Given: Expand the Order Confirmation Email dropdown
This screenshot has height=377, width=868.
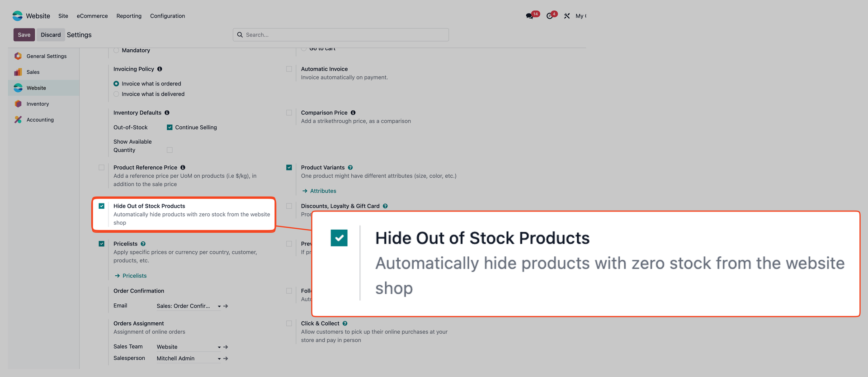Looking at the screenshot, I should (219, 306).
